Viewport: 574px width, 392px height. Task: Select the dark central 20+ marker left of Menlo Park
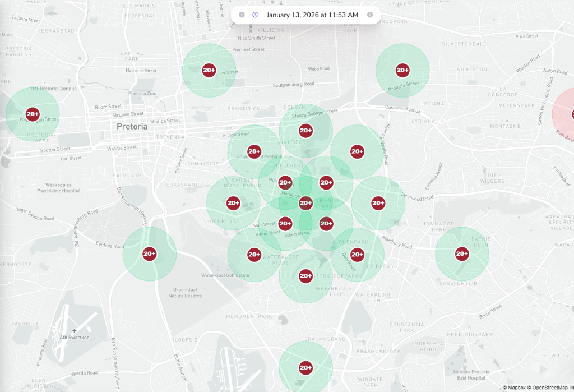[305, 203]
